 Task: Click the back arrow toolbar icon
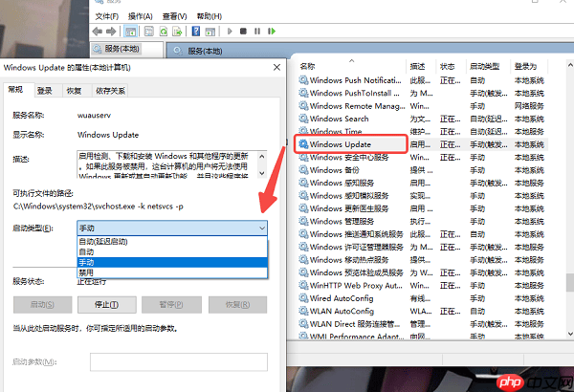tap(98, 32)
